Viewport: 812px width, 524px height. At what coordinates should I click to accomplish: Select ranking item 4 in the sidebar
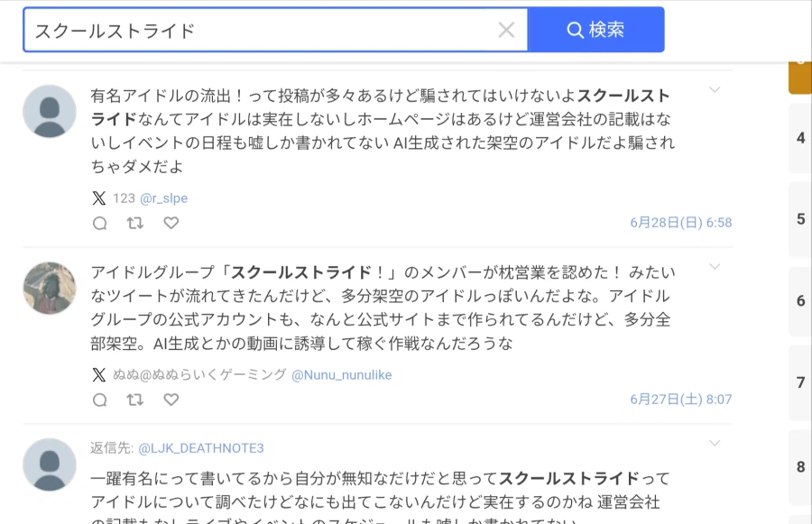tap(800, 138)
